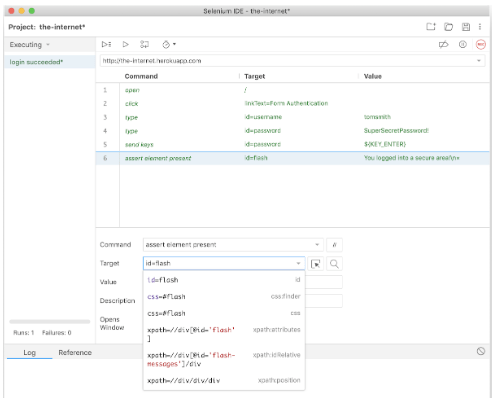Select the 'login succeeded*' test
502x405 pixels.
point(50,62)
